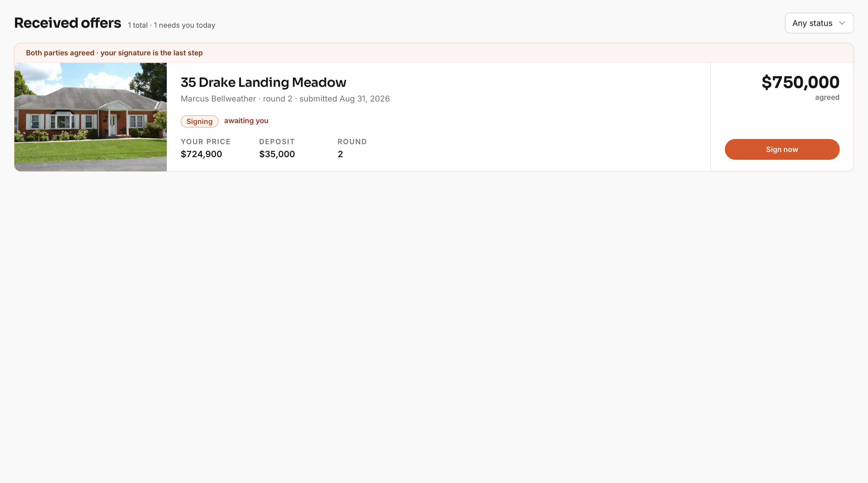
Task: Open the house photo thumbnail
Action: pyautogui.click(x=90, y=117)
